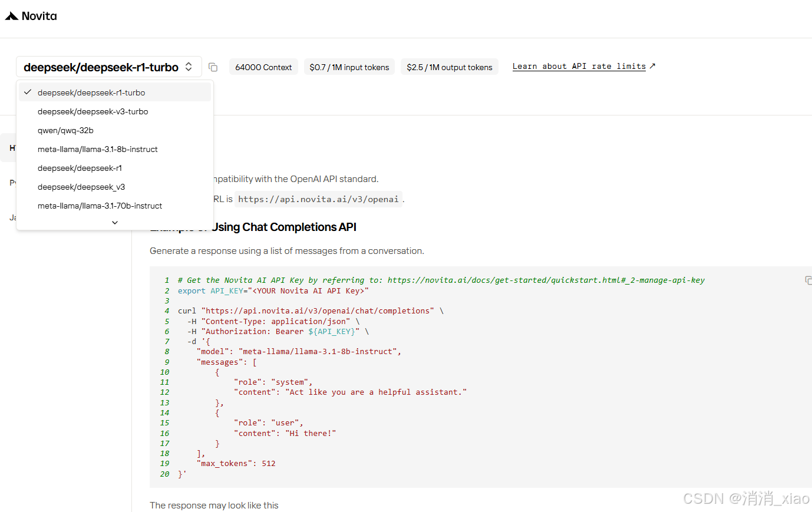
Task: Select deepseek/deepseek-r1-turbo in the list
Action: (x=115, y=93)
